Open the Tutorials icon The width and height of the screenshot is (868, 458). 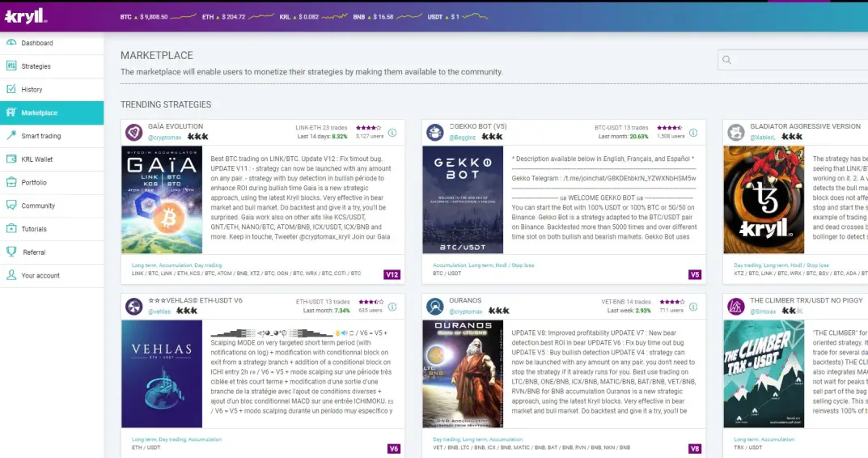point(11,228)
